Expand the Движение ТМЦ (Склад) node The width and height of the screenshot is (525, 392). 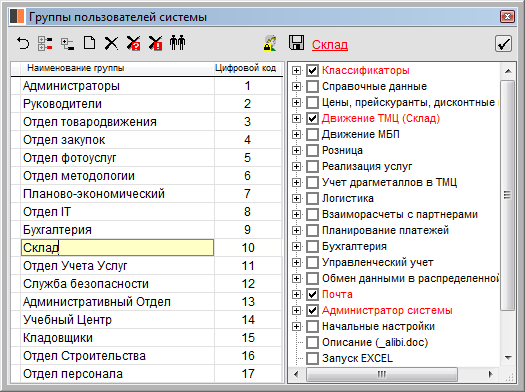[x=296, y=119]
